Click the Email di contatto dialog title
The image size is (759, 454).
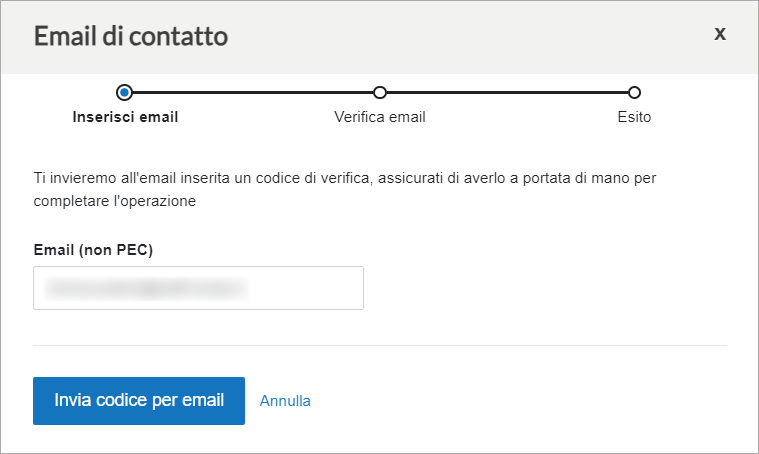click(131, 36)
